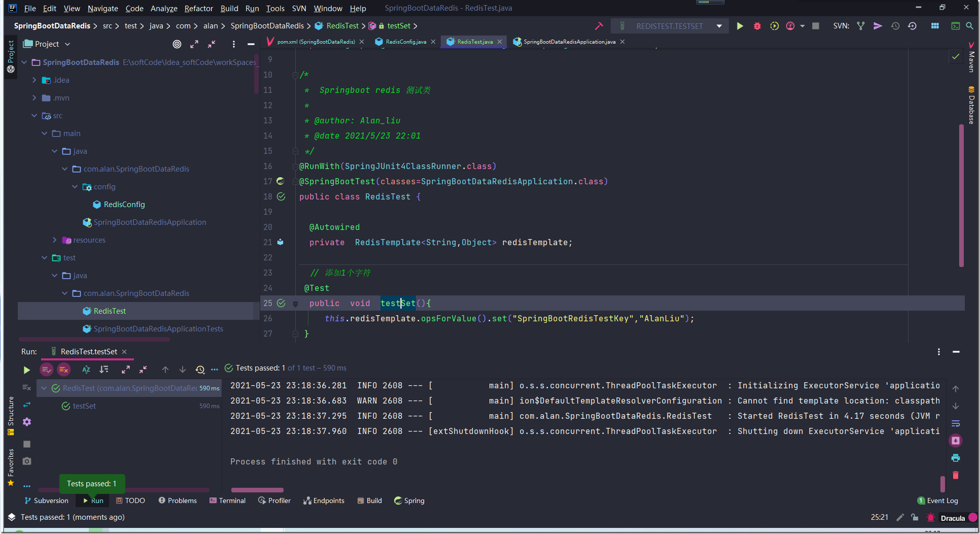Dump threads using camera icon
This screenshot has width=980, height=534.
pos(27,461)
